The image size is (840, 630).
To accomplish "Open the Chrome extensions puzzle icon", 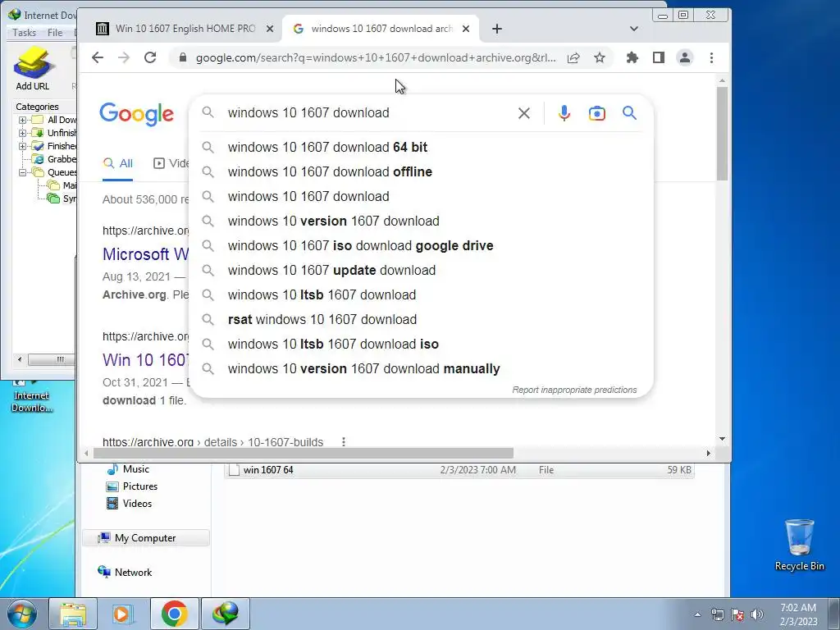I will (x=632, y=58).
